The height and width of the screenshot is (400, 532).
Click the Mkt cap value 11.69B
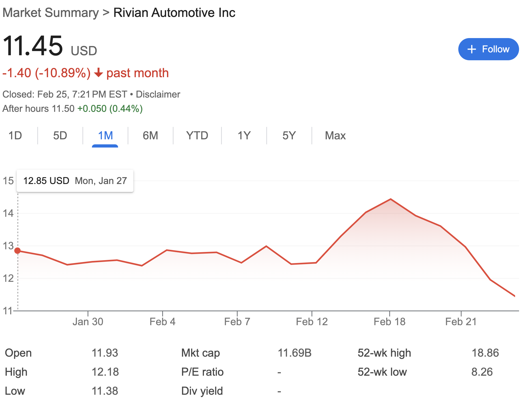tap(295, 353)
